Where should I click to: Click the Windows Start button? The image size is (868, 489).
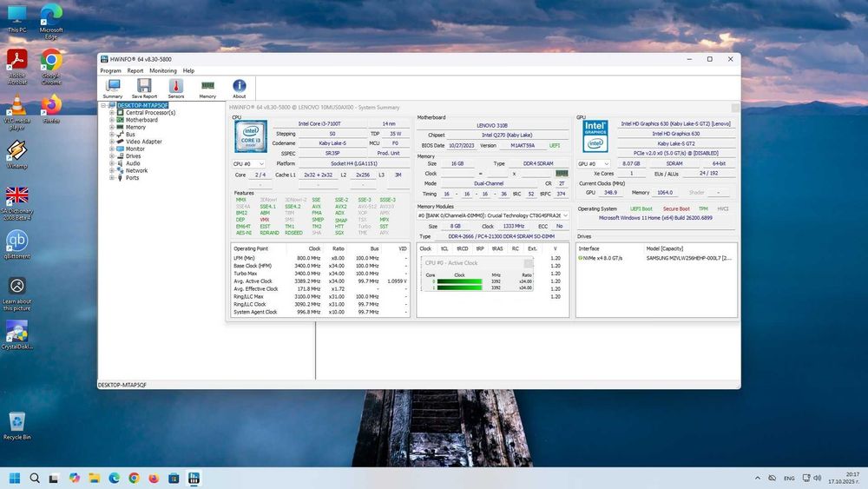click(x=14, y=478)
